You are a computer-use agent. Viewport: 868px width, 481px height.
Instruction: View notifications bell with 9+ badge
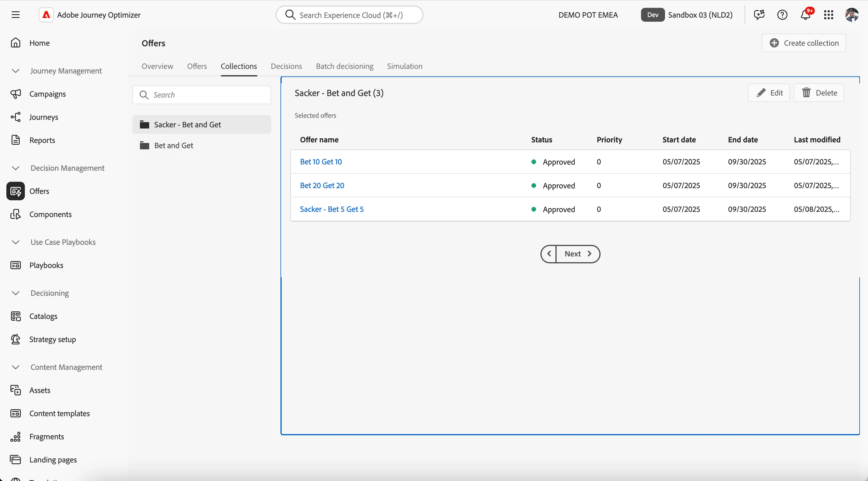[806, 14]
